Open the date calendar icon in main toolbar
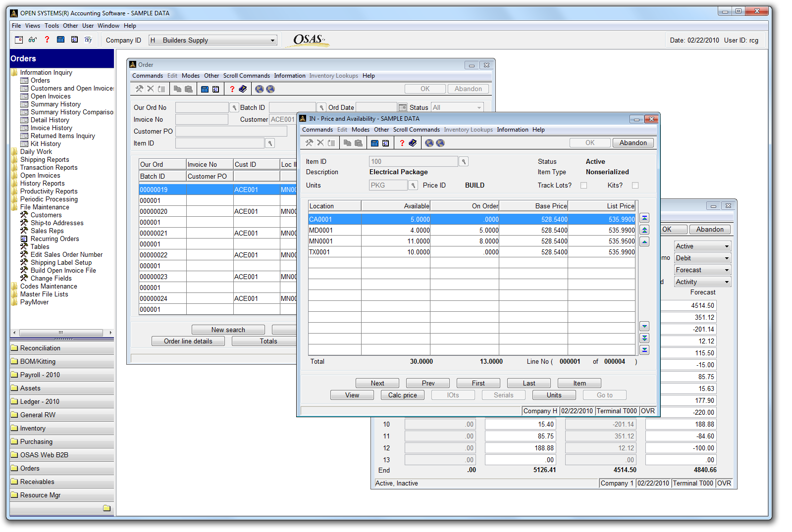This screenshot has height=532, width=792. pyautogui.click(x=74, y=40)
